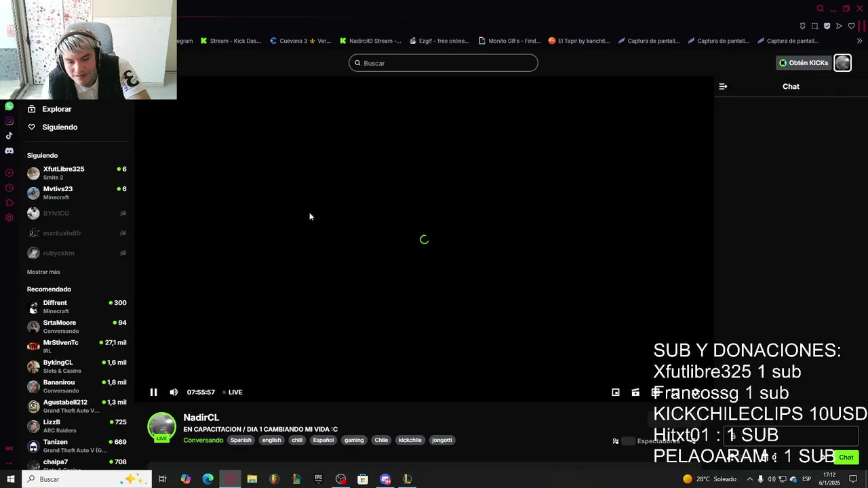Open TikTok in browser sidebar
This screenshot has height=488, width=868.
(9, 136)
